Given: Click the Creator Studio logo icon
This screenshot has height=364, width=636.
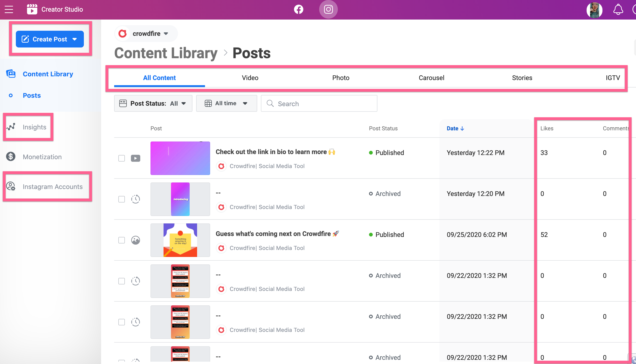Looking at the screenshot, I should (x=32, y=10).
